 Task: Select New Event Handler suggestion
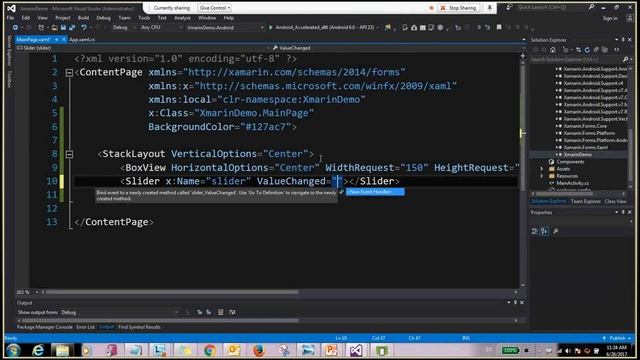pyautogui.click(x=375, y=192)
